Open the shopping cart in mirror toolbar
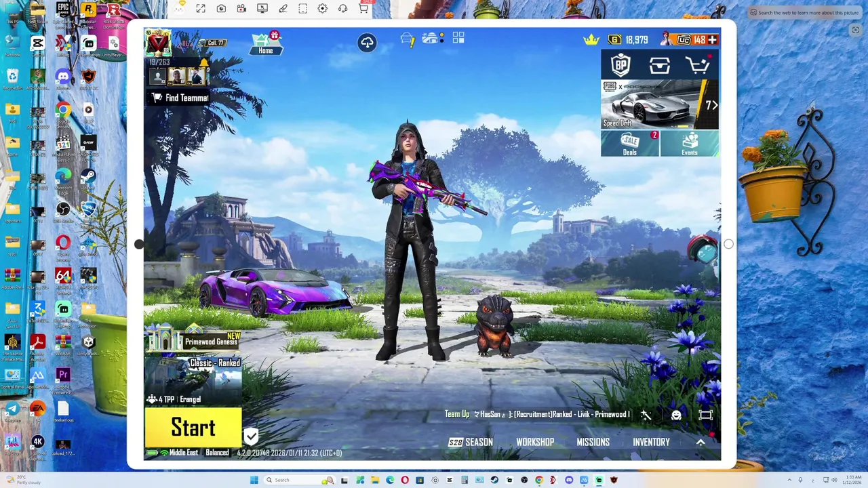This screenshot has height=488, width=868. (363, 7)
